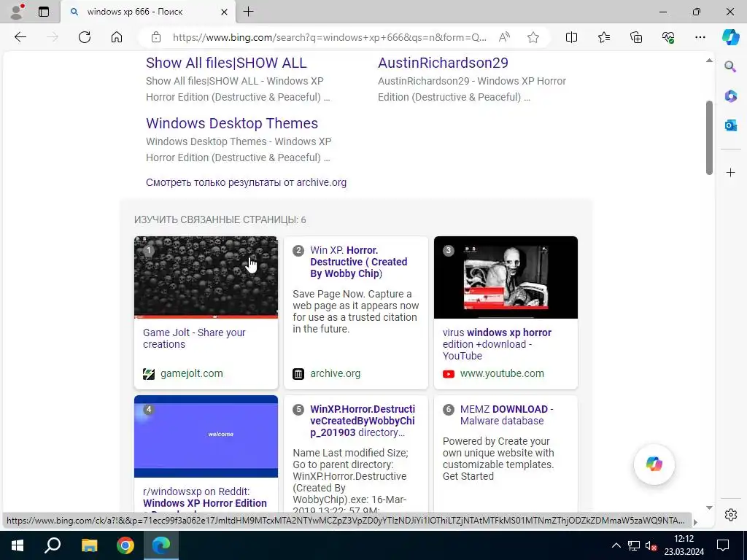Viewport: 747px width, 560px height.
Task: Add page to favorites star icon
Action: [x=533, y=37]
